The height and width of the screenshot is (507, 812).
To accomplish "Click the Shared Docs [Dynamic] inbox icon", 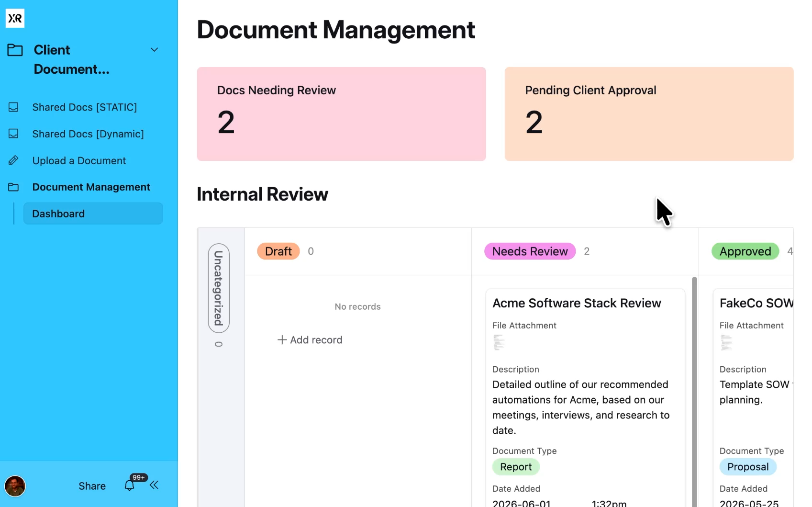I will (13, 134).
